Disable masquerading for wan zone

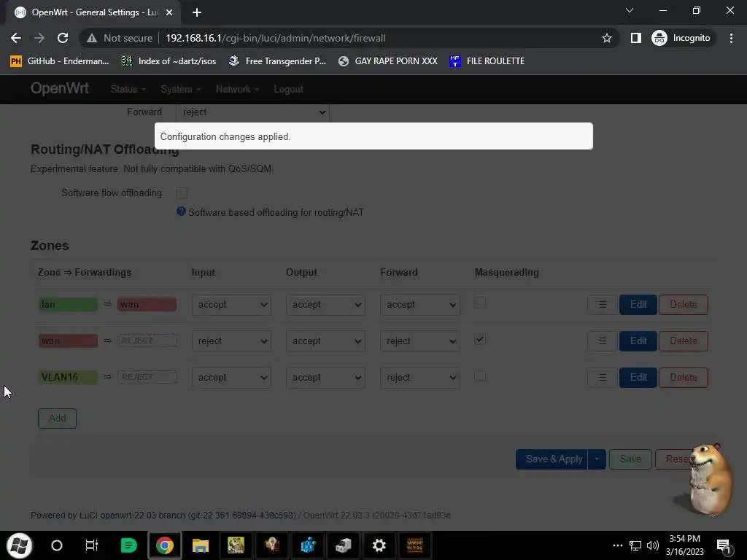click(480, 339)
